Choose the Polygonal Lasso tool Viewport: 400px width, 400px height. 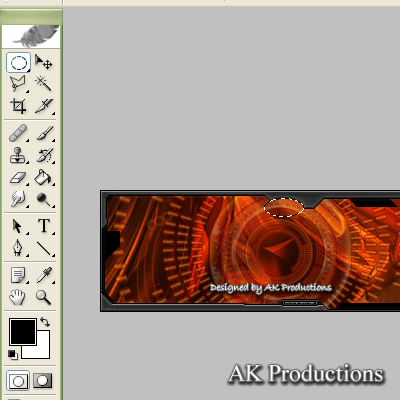click(x=18, y=84)
